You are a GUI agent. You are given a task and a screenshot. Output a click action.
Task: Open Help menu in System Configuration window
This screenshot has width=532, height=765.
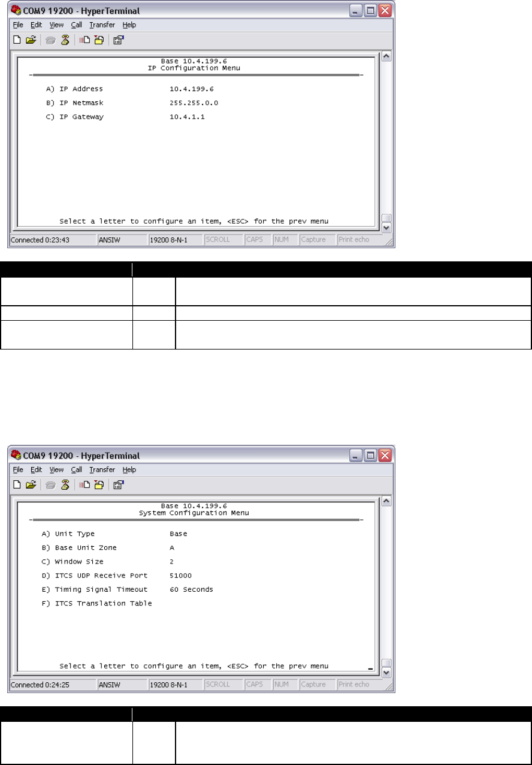point(129,469)
